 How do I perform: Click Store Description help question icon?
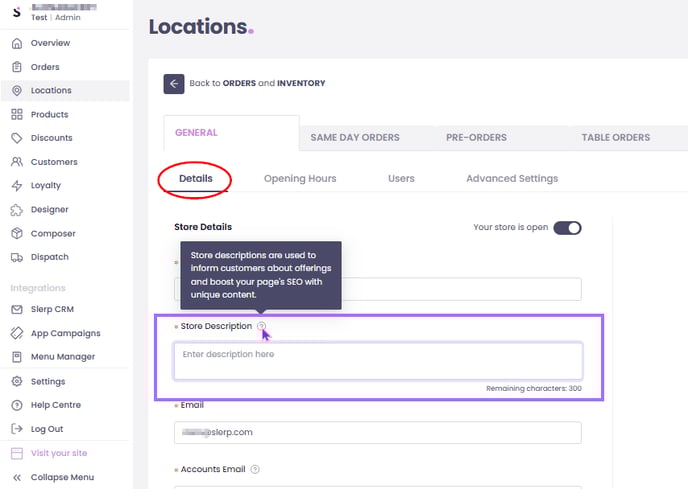pyautogui.click(x=261, y=326)
